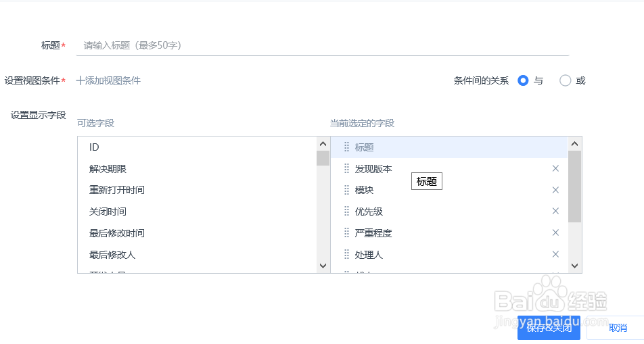
Task: Click the drag handle icon beside 发现版本
Action: [346, 168]
